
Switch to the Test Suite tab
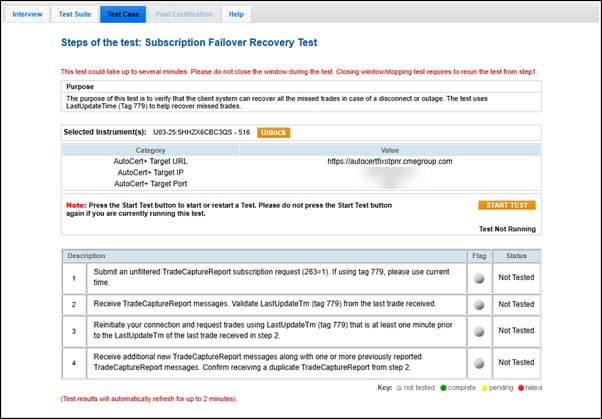[75, 14]
